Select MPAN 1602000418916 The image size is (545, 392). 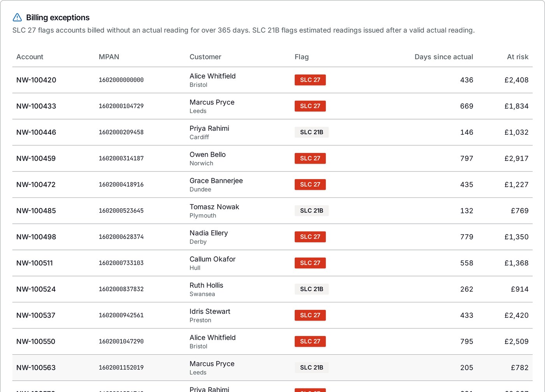point(121,185)
